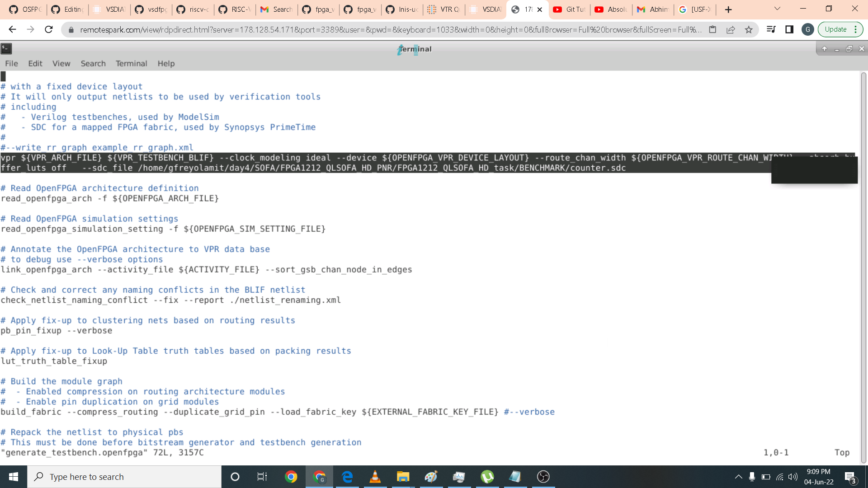868x488 pixels.
Task: Toggle the volume speaker icon in tray
Action: pos(793,477)
